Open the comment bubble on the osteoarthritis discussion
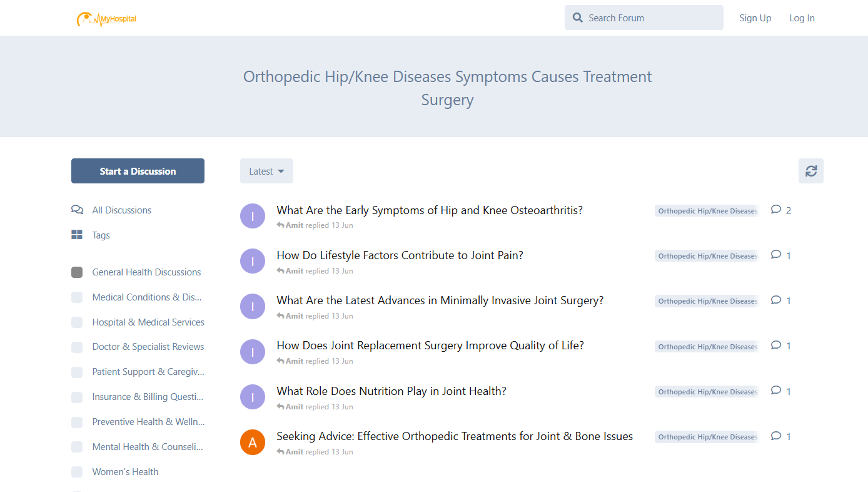Screen dimensions: 868x492 coord(775,209)
